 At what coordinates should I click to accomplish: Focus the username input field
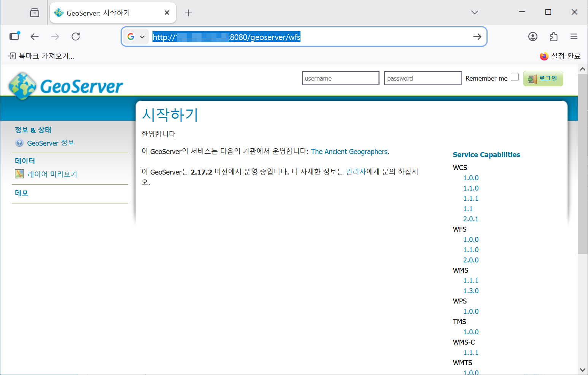[341, 78]
